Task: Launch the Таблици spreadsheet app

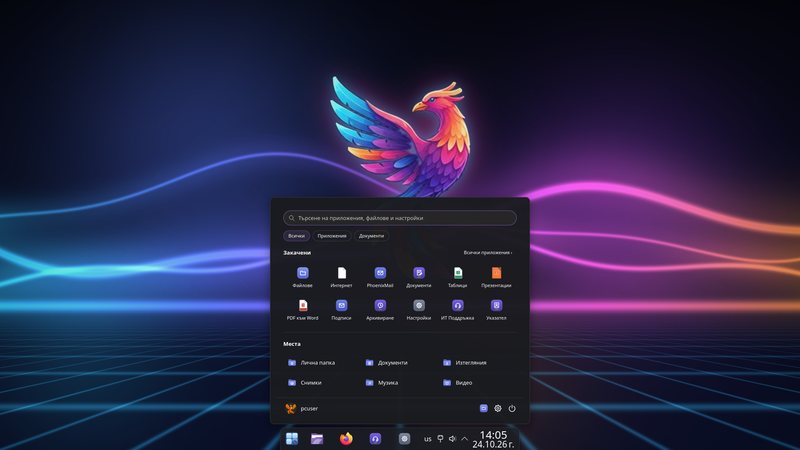Action: click(x=458, y=273)
